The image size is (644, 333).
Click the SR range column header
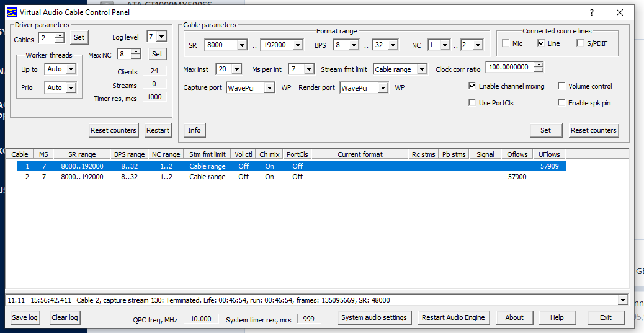click(x=81, y=154)
